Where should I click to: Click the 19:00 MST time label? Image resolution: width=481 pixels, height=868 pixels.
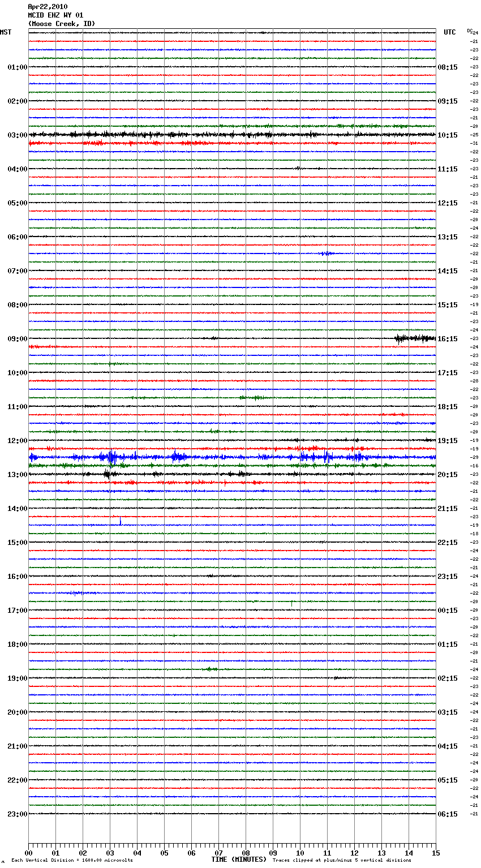click(17, 678)
